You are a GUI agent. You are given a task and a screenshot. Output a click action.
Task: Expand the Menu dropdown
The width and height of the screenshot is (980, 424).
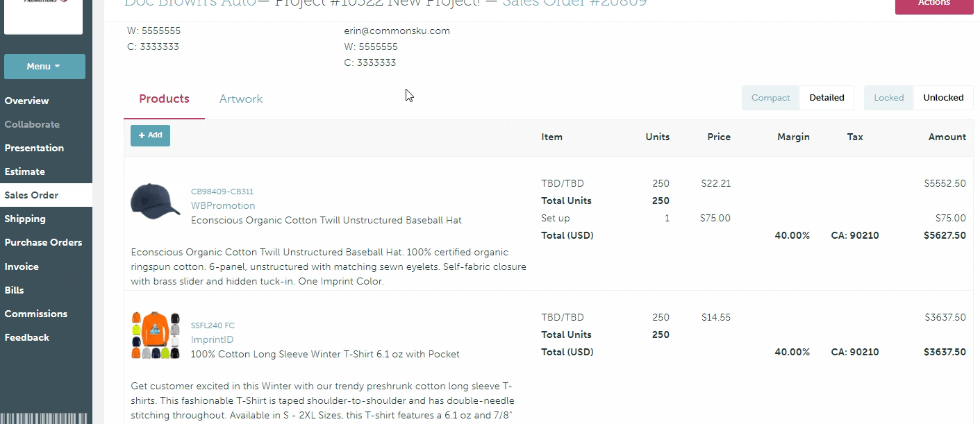tap(44, 67)
